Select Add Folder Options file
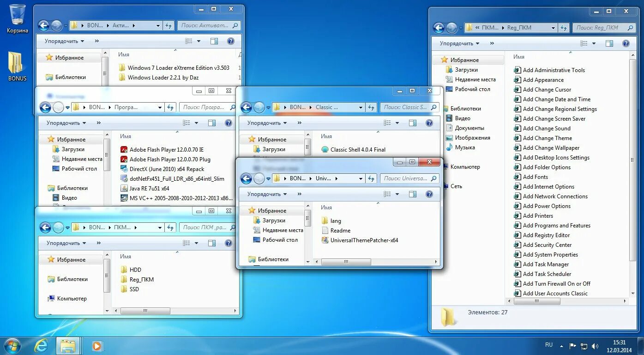 (542, 167)
